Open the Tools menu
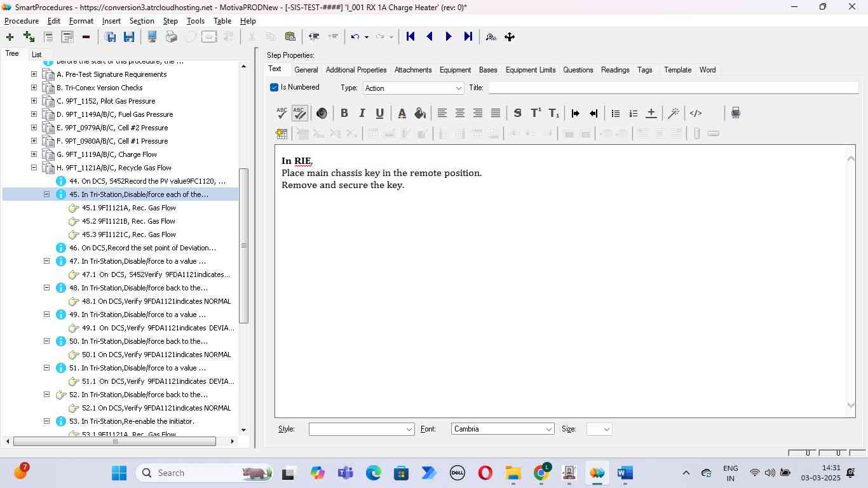The height and width of the screenshot is (488, 868). [x=196, y=21]
